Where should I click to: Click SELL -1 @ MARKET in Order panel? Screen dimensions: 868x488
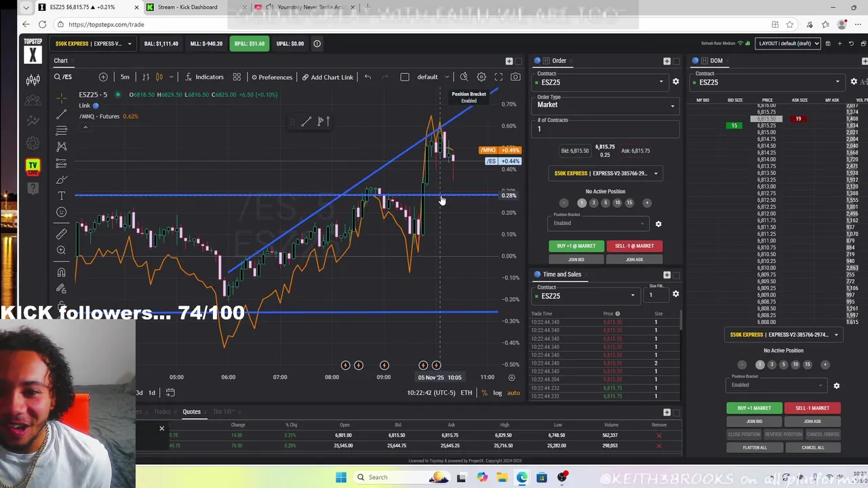pos(635,246)
